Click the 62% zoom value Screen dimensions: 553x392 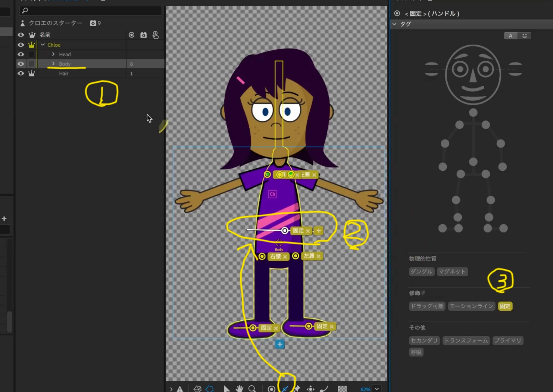365,389
